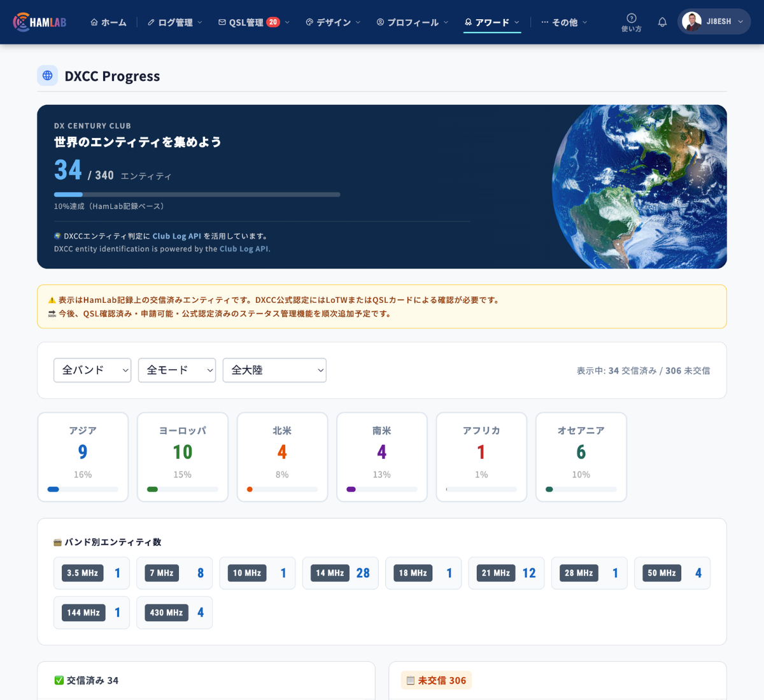This screenshot has width=764, height=700.
Task: Click the 7 MHz band chip
Action: coord(174,573)
